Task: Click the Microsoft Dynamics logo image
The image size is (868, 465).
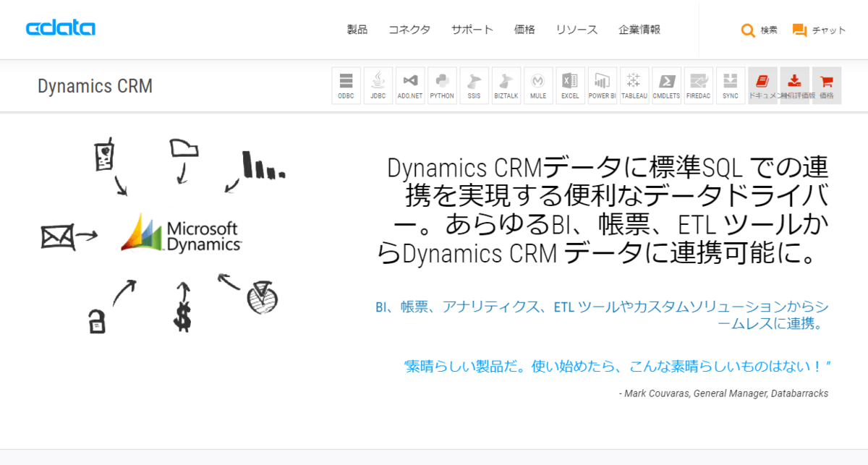Action: (x=182, y=234)
